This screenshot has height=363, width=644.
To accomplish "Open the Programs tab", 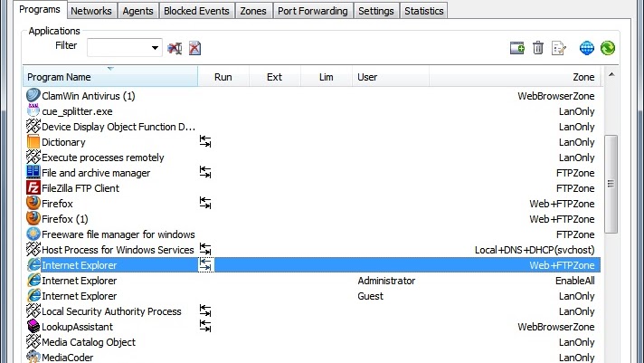I will [40, 9].
